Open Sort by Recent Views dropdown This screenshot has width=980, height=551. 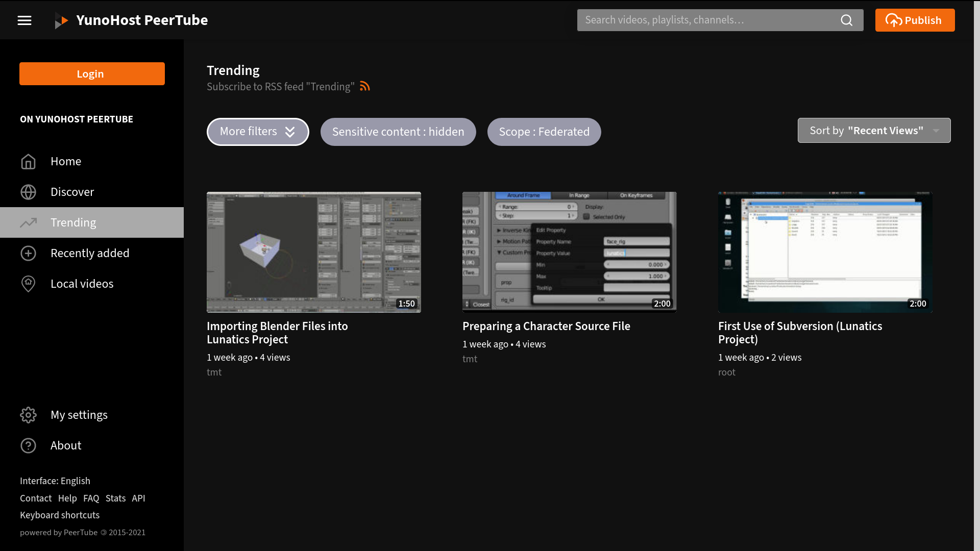pyautogui.click(x=874, y=131)
